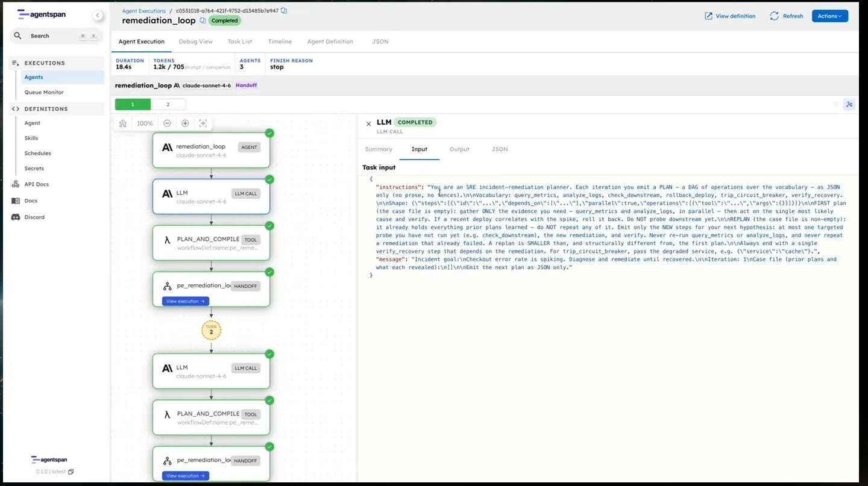This screenshot has width=868, height=486.
Task: Click the Refresh circular arrows icon
Action: coord(775,16)
